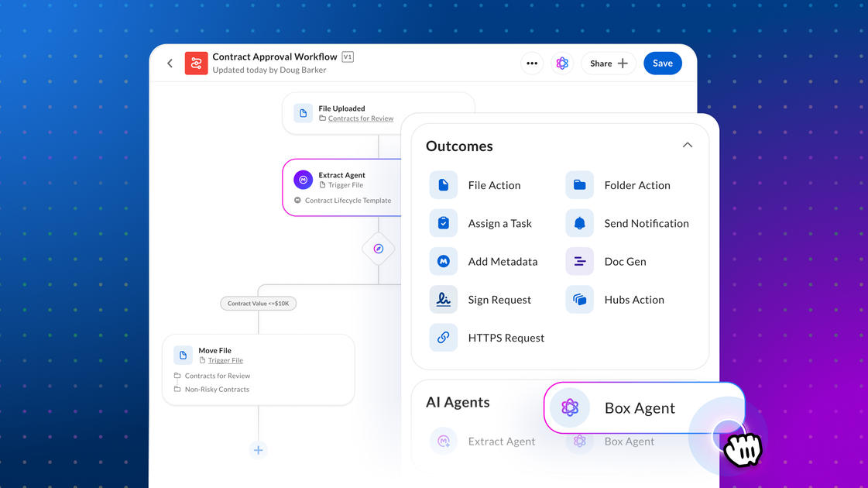Click the diamond condition branch node

378,249
